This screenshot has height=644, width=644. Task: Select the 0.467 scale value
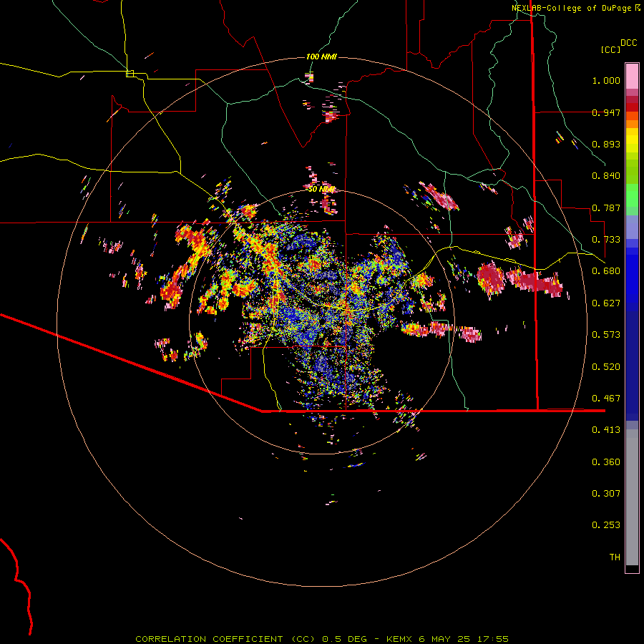tap(606, 399)
